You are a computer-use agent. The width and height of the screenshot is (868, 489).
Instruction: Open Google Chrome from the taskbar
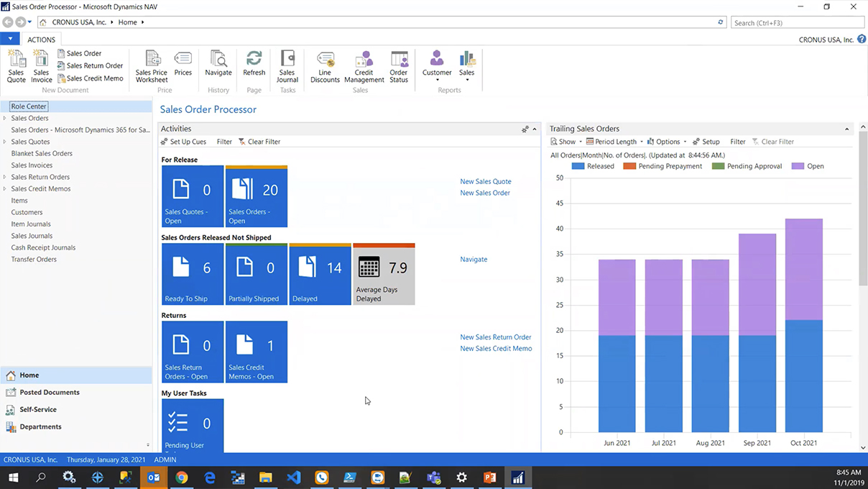[182, 477]
